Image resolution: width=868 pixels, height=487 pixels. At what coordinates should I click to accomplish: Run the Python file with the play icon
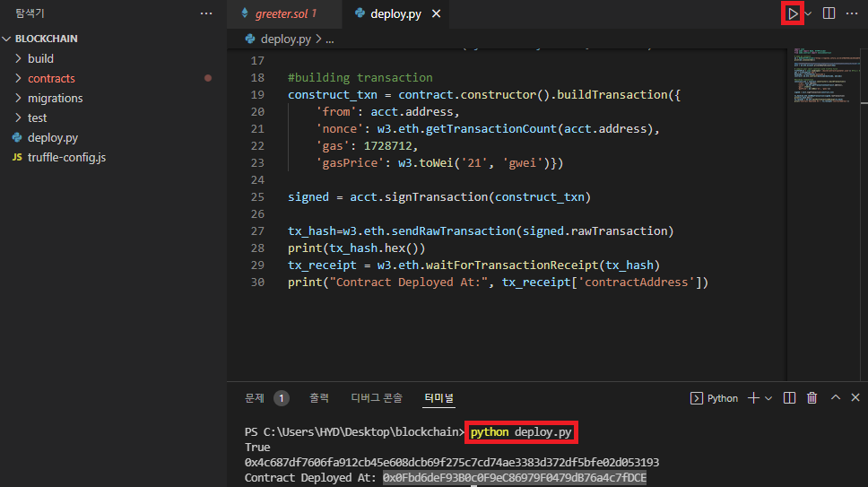(793, 13)
